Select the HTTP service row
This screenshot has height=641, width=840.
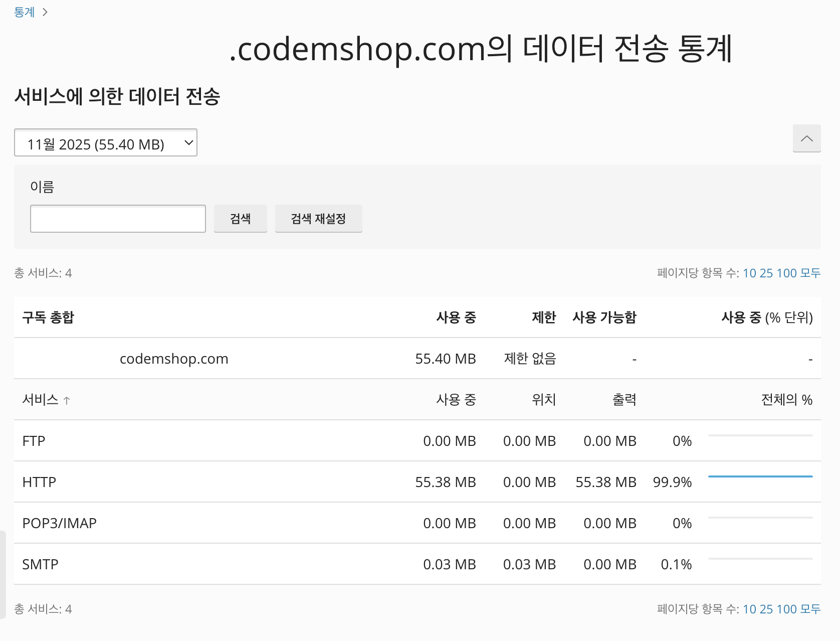pyautogui.click(x=39, y=482)
